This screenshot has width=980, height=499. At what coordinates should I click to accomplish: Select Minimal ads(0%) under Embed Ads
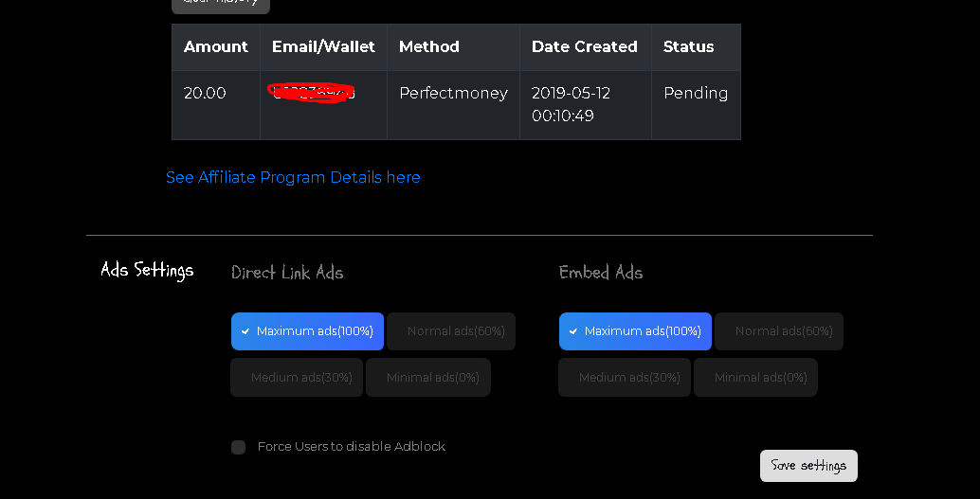(x=756, y=377)
